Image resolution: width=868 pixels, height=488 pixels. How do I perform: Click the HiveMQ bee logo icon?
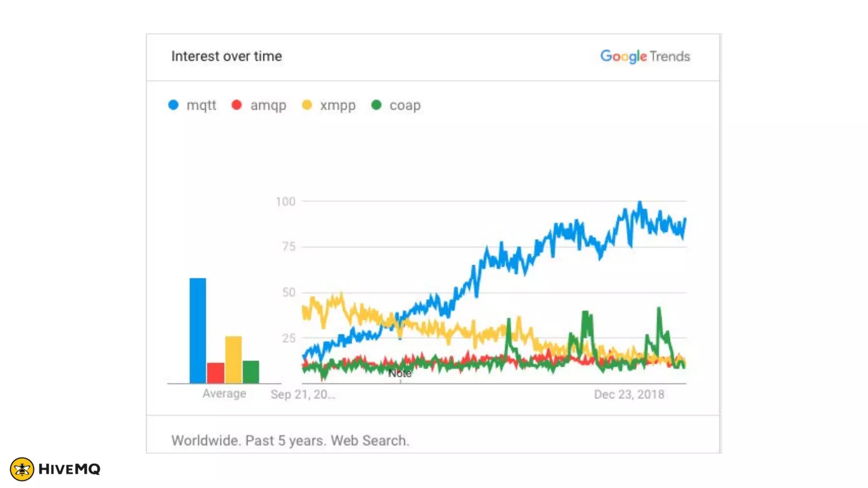22,469
